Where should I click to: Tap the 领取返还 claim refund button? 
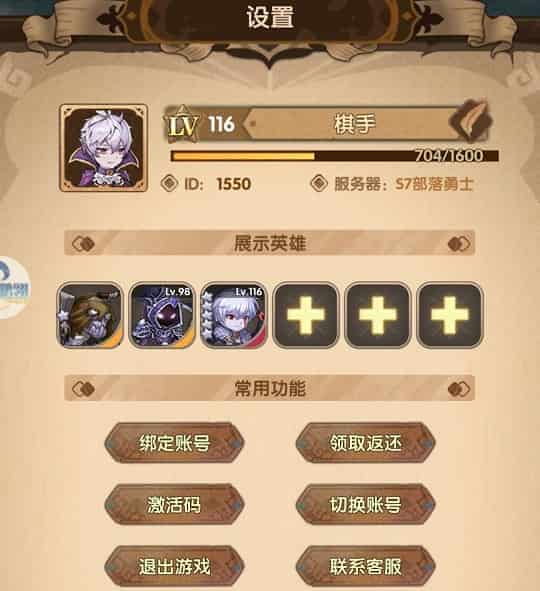pos(366,443)
